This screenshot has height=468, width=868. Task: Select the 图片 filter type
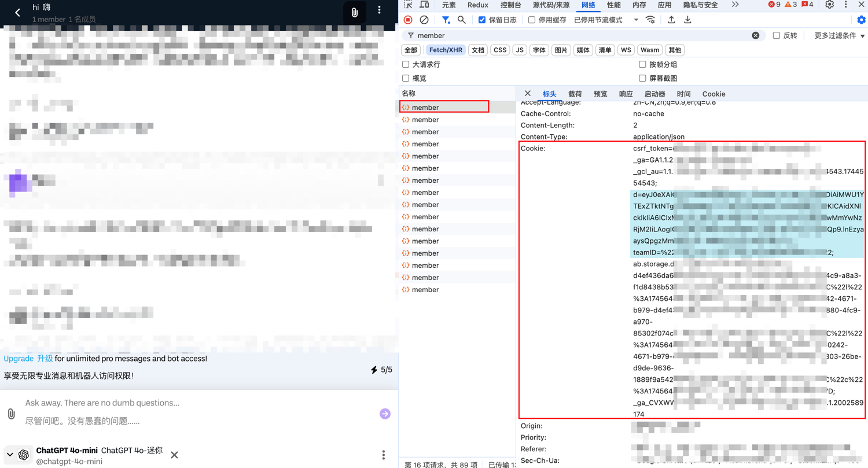pos(561,50)
